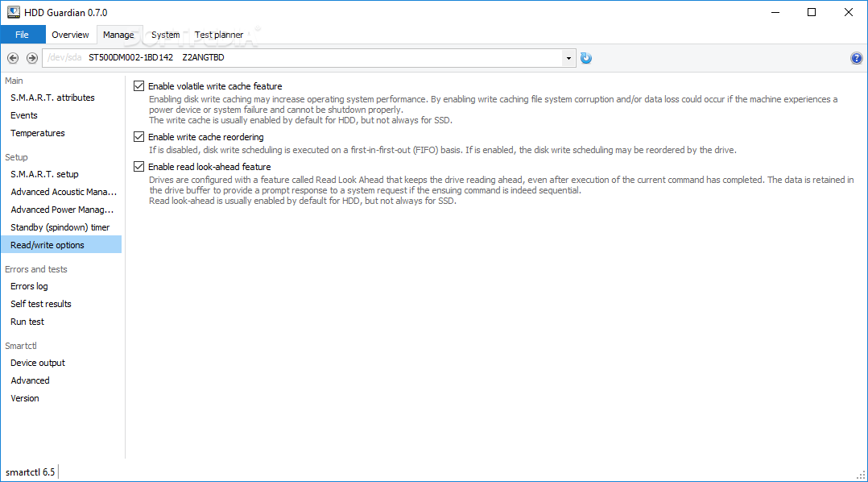This screenshot has height=482, width=868.
Task: Toggle Enable volatile write cache feature
Action: (139, 86)
